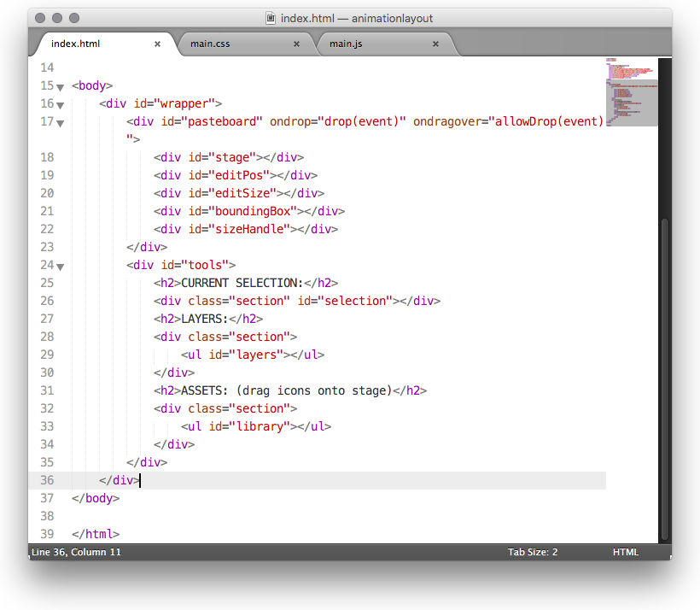Click the closing </div> on line 36
Image resolution: width=700 pixels, height=610 pixels.
click(120, 480)
